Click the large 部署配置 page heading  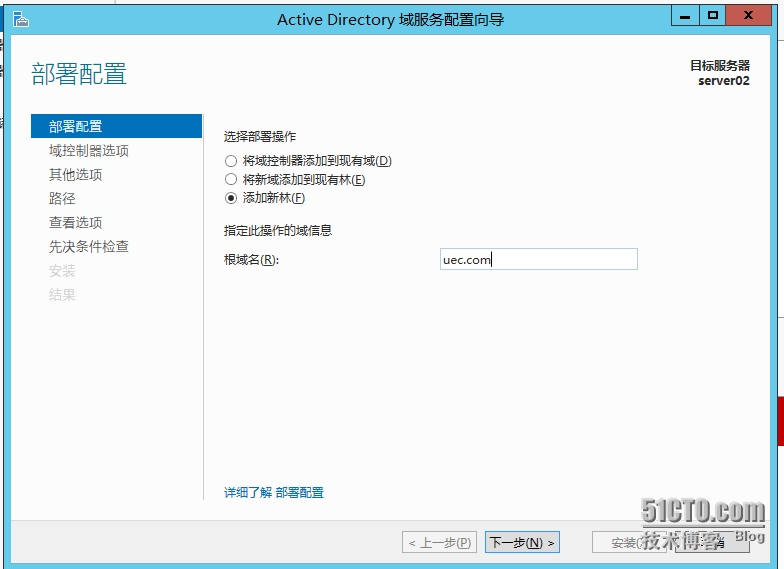pos(79,74)
